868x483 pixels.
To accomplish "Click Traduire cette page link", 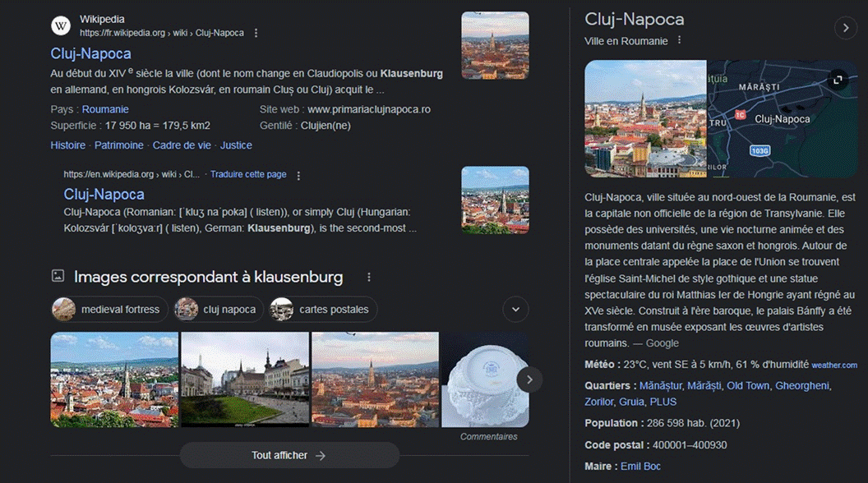I will point(248,174).
